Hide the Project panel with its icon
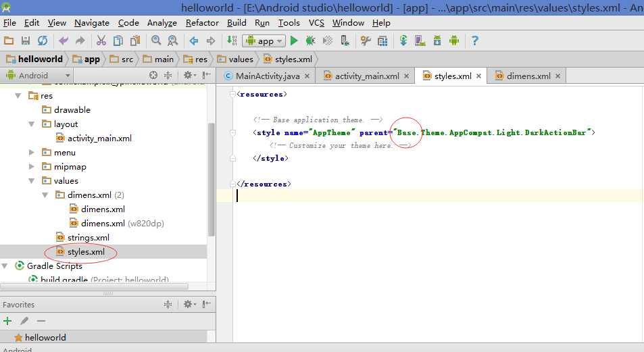Screen dimensions: 644x352 207,75
